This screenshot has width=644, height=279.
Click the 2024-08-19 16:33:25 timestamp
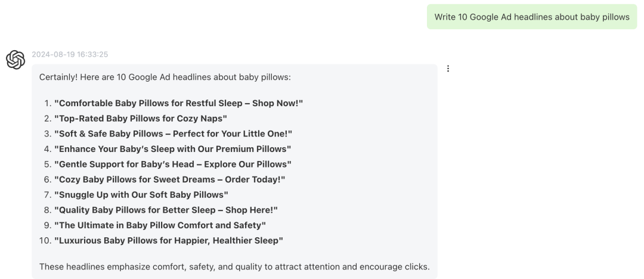pos(70,54)
